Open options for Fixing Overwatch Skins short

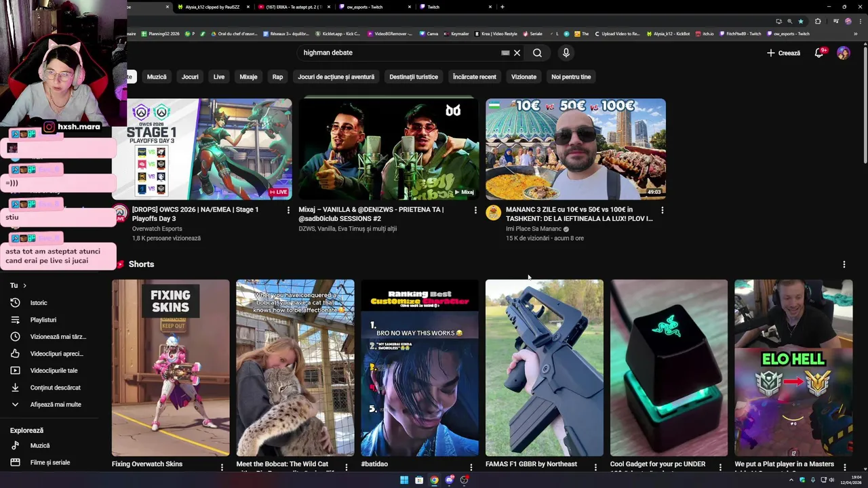point(222,467)
